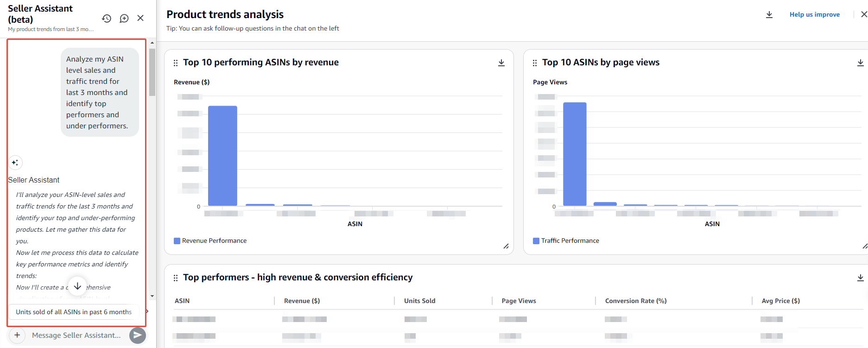Grab the revenue chart drag handle
868x348 pixels.
[x=176, y=63]
